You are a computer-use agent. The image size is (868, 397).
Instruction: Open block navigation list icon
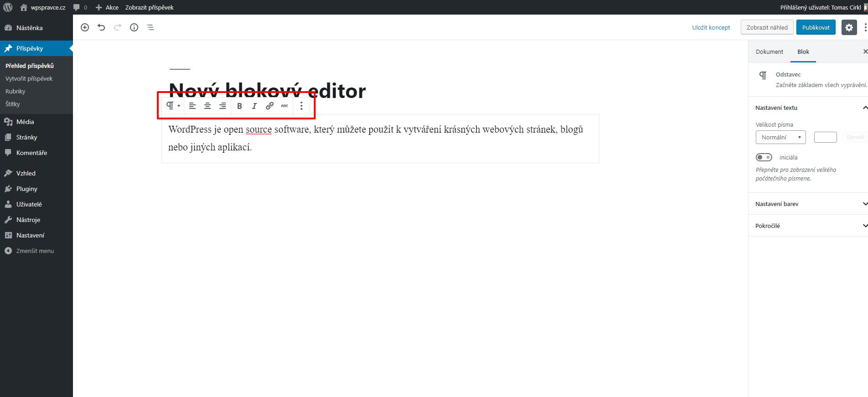[x=151, y=27]
